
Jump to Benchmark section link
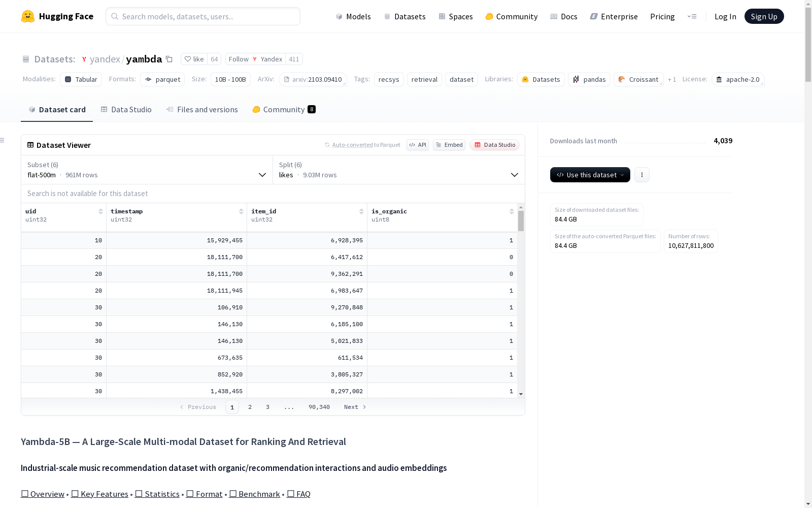pos(255,494)
